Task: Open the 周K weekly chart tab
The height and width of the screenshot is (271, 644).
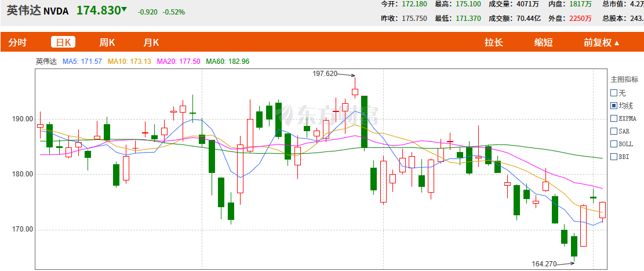Action: (107, 42)
